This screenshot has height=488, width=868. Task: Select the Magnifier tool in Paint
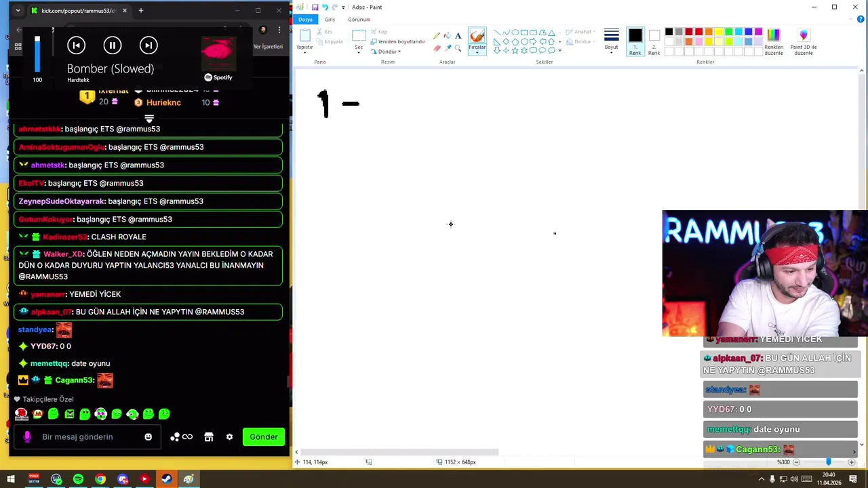pos(458,47)
